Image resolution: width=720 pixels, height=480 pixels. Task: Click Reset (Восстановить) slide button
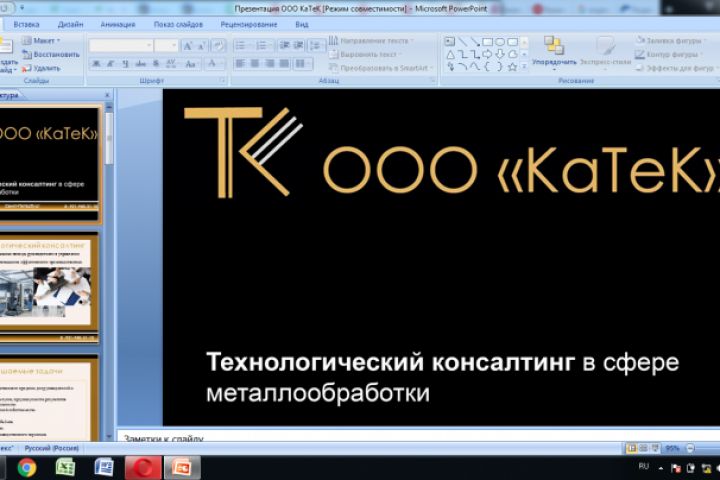click(x=51, y=55)
